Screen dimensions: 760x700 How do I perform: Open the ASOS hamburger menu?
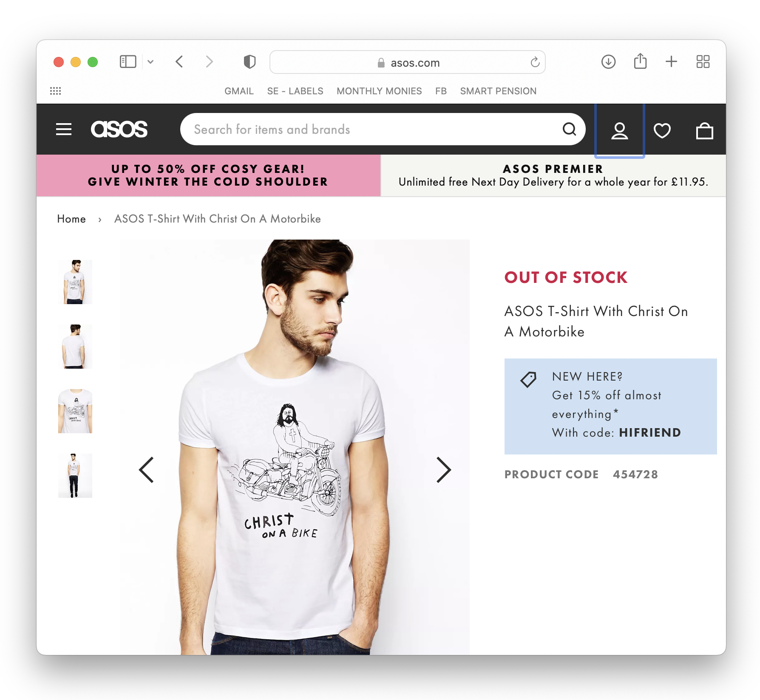(x=64, y=129)
